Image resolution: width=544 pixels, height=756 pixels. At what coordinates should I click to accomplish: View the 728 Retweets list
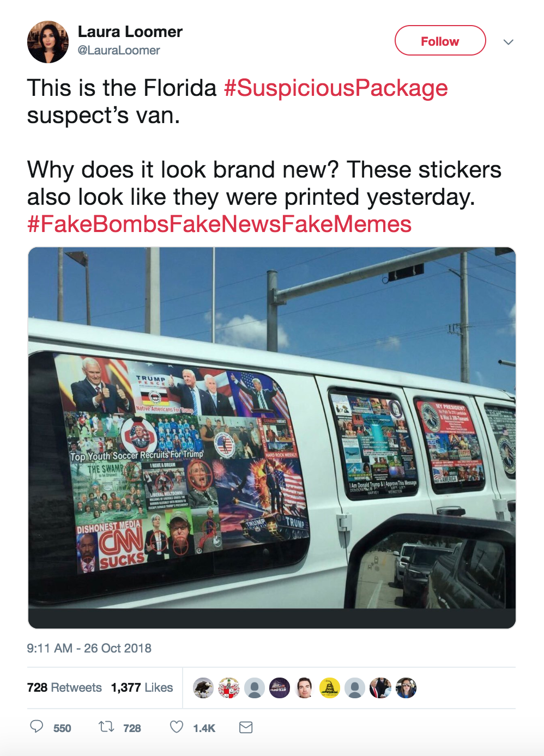point(64,687)
